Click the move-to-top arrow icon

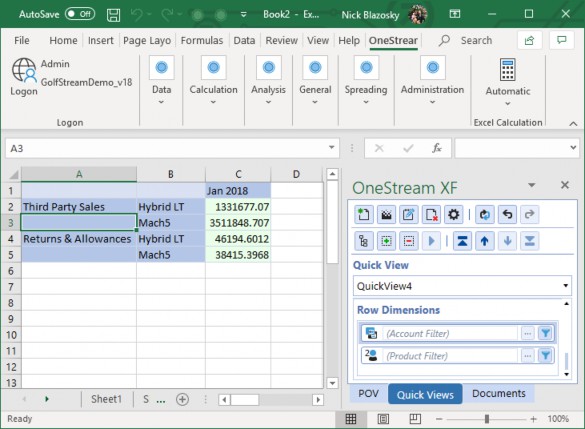pyautogui.click(x=462, y=241)
